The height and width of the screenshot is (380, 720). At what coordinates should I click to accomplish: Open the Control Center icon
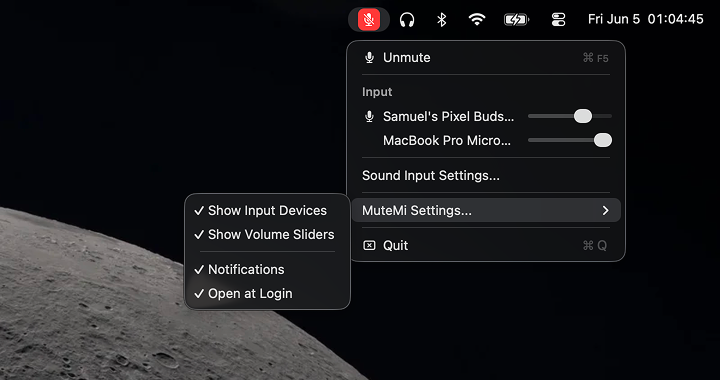point(558,20)
